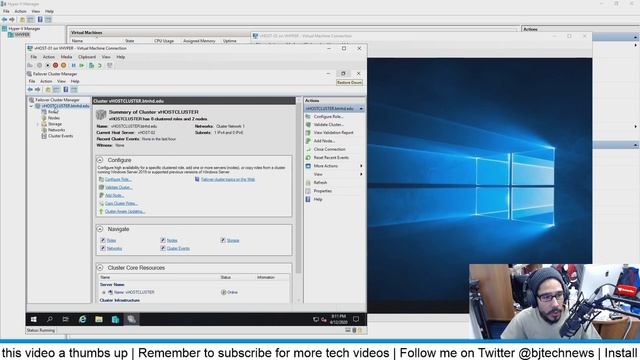This screenshot has width=640, height=360.
Task: Click Networks link in Navigate section
Action: (x=114, y=249)
